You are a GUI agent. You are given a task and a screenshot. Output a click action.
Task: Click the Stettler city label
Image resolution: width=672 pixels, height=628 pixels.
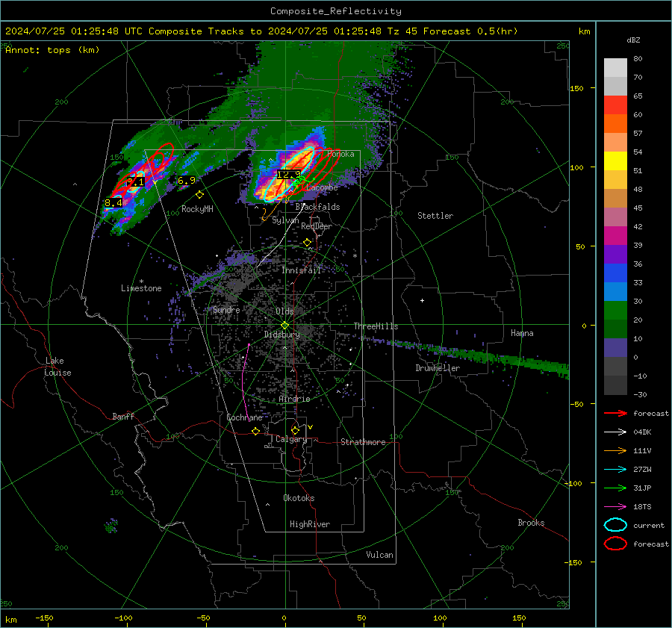[435, 216]
